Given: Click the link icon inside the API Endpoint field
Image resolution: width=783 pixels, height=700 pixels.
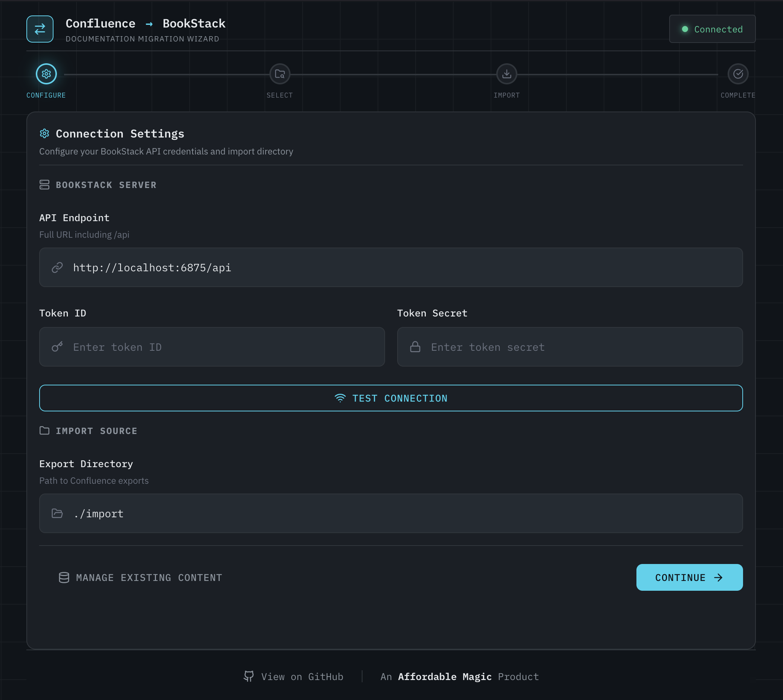Looking at the screenshot, I should 57,267.
